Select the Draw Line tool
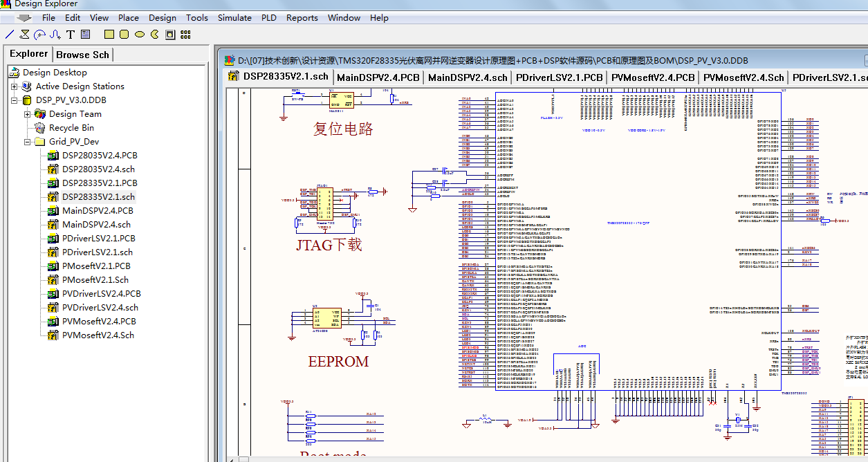Image resolution: width=868 pixels, height=462 pixels. coord(9,34)
